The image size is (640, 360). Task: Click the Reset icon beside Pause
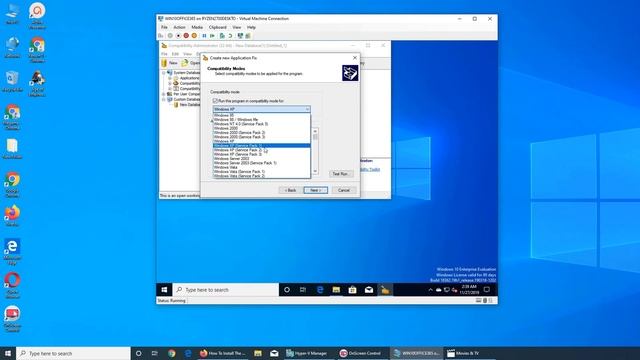pyautogui.click(x=212, y=36)
